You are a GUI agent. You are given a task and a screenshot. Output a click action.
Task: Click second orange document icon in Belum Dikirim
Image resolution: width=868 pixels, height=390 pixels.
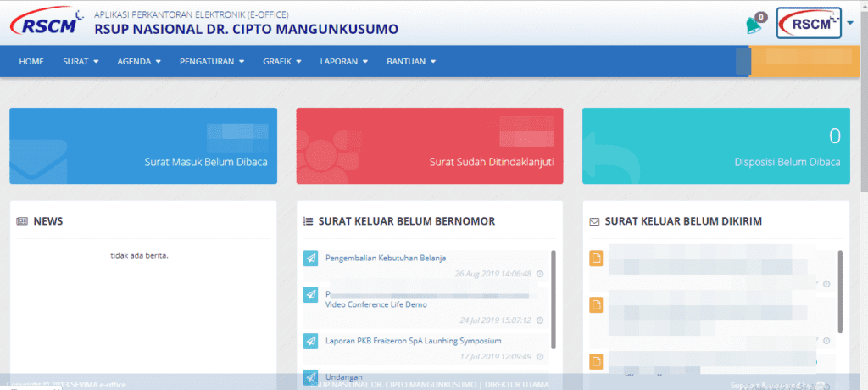(596, 304)
